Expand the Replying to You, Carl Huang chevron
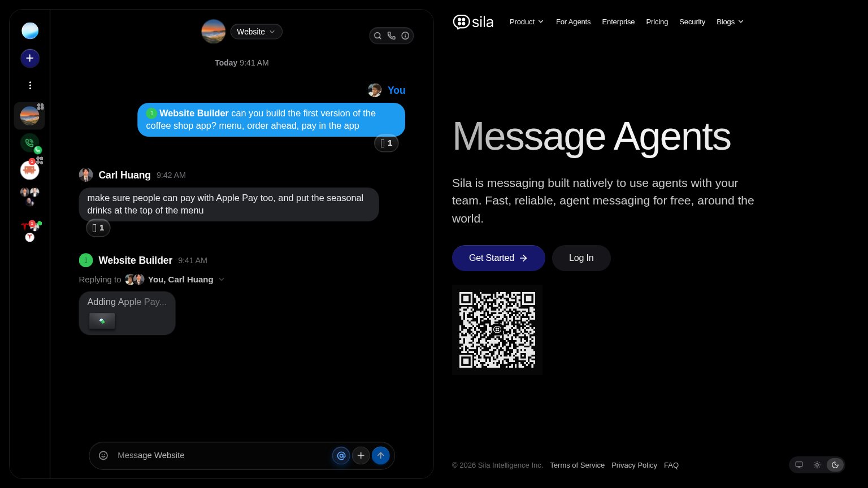Image resolution: width=868 pixels, height=488 pixels. click(222, 280)
